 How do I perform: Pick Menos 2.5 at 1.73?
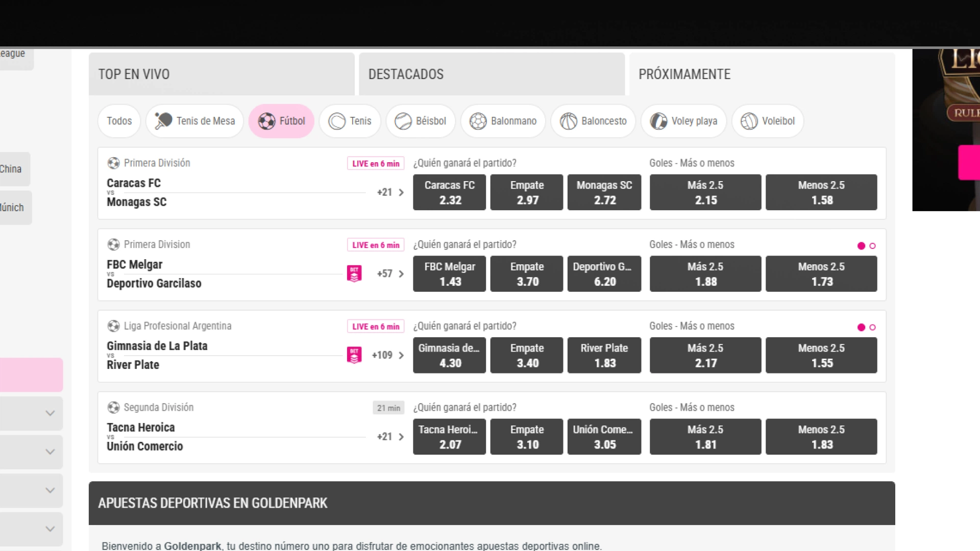821,274
